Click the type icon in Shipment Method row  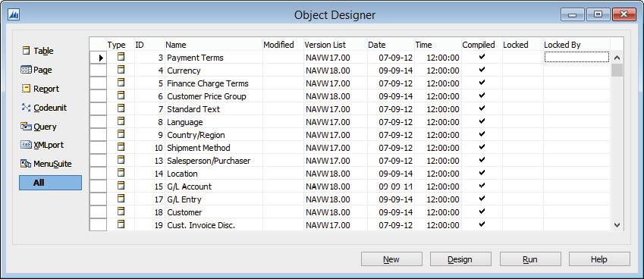click(121, 147)
